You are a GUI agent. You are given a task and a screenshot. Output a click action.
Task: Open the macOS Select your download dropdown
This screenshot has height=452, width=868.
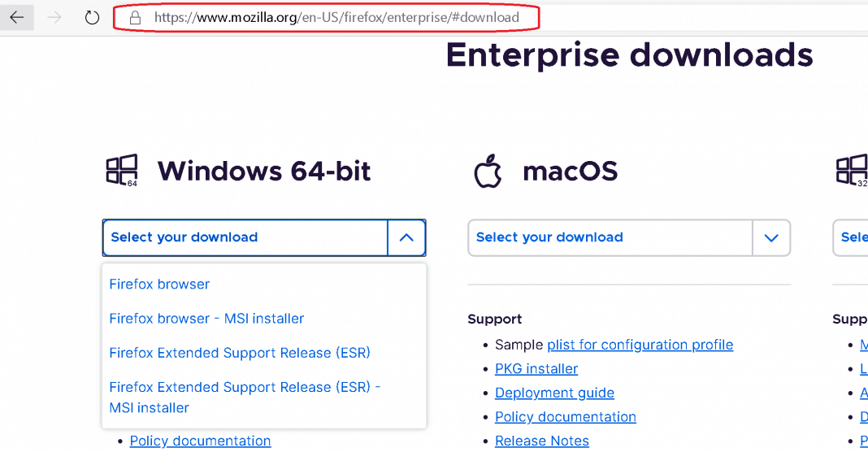coord(628,237)
